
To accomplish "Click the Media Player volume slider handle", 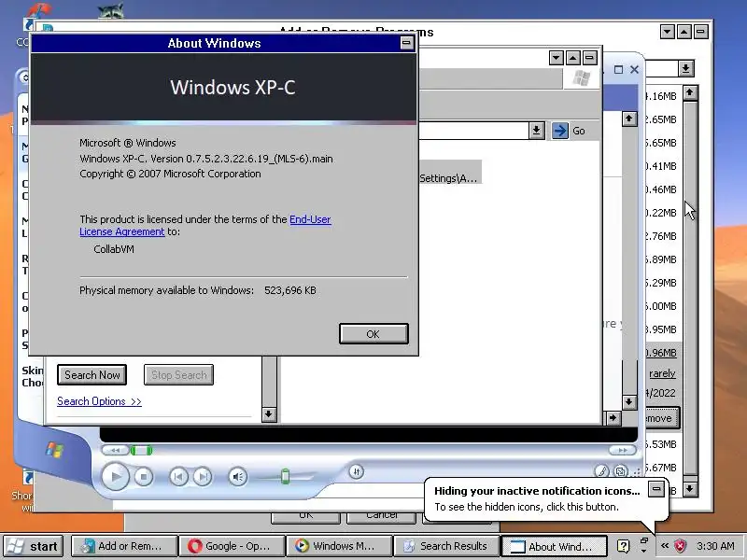I will 286,476.
